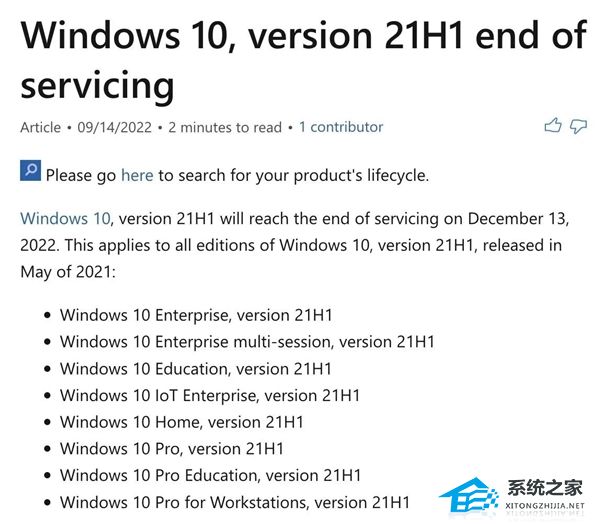Click the thumbs-up feedback icon
This screenshot has width=600, height=524.
pyautogui.click(x=552, y=126)
